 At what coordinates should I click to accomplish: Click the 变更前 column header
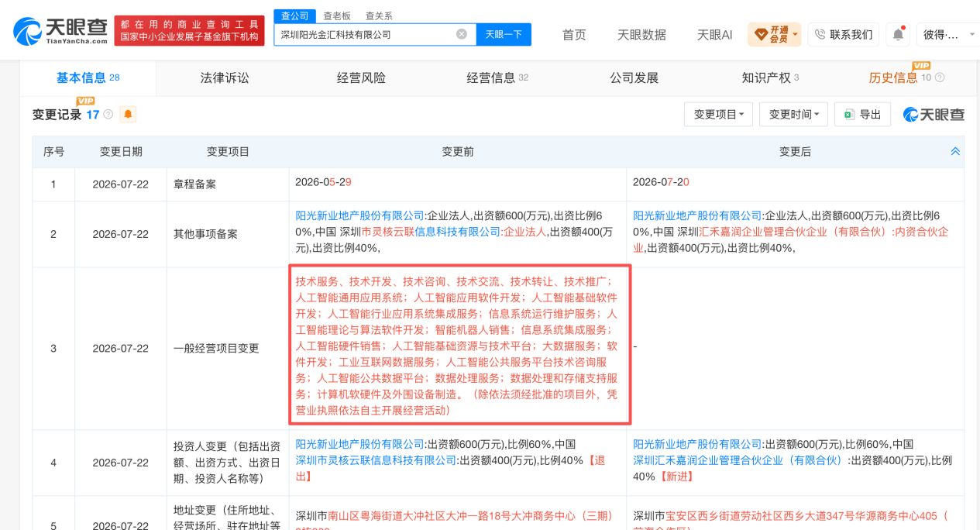[x=457, y=152]
